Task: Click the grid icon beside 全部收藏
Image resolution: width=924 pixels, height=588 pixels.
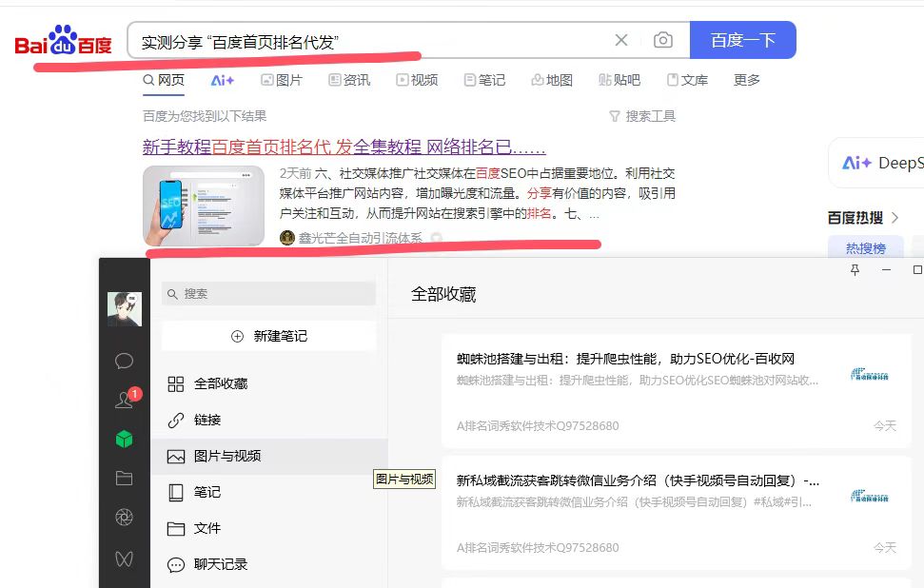Action: pyautogui.click(x=176, y=384)
